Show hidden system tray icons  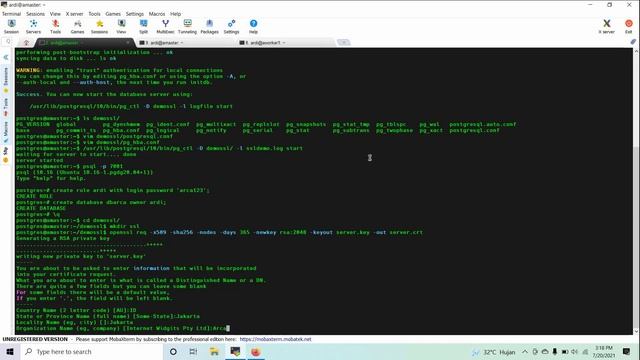point(525,352)
